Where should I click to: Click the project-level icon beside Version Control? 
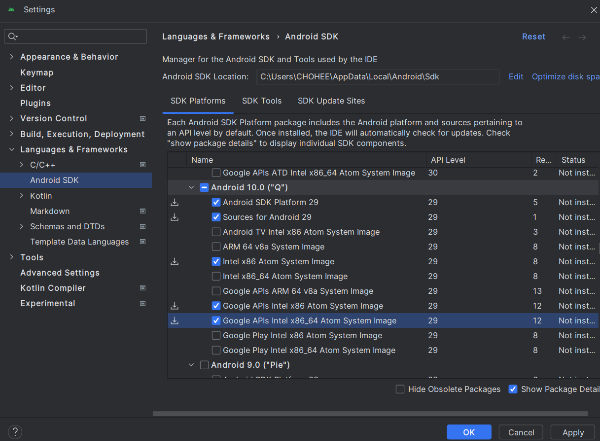[143, 119]
